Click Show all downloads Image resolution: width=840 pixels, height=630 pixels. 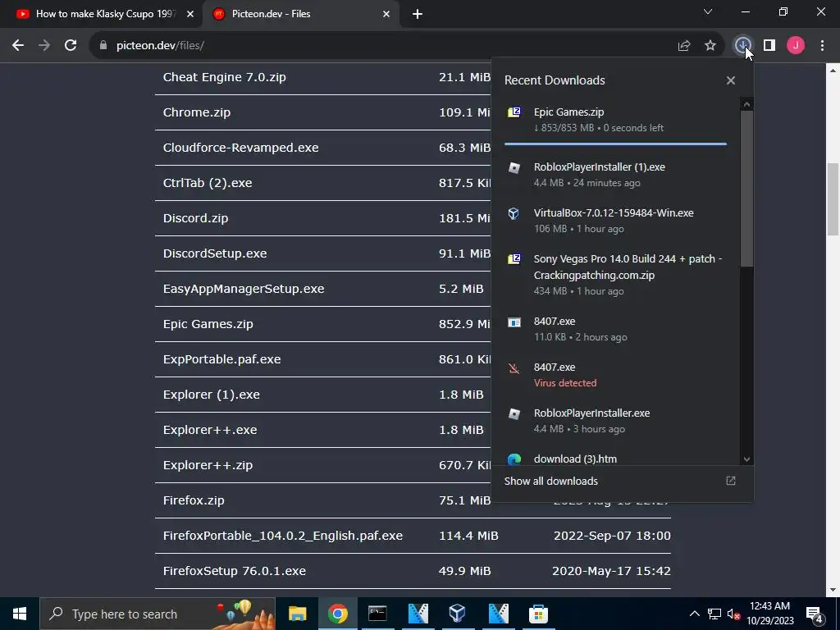550,481
